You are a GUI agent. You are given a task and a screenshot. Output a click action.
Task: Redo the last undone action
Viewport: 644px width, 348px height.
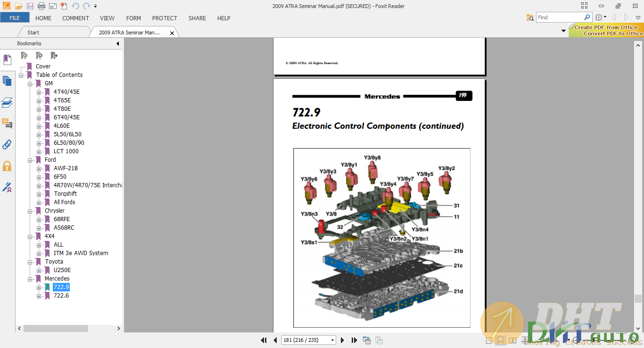pyautogui.click(x=87, y=6)
